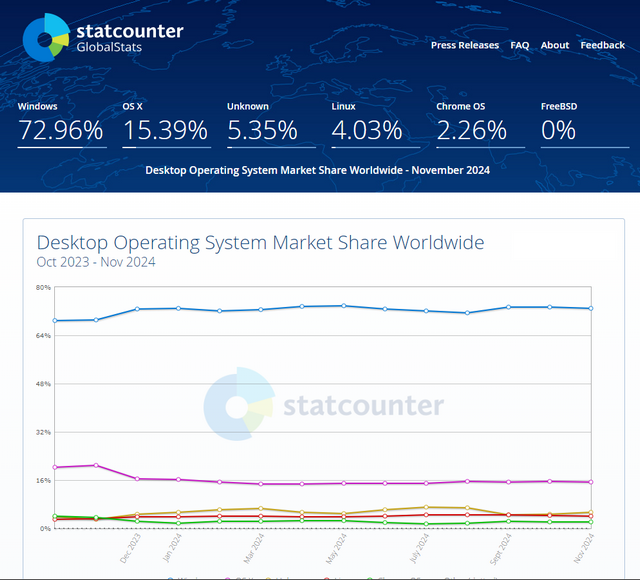Select the OS X 15.39% stat
640x580 pixels.
(x=167, y=124)
